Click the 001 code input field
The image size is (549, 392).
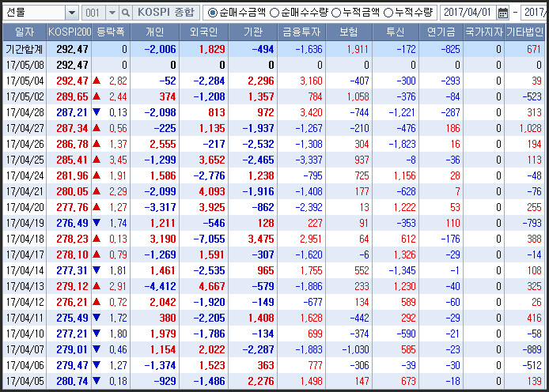93,13
